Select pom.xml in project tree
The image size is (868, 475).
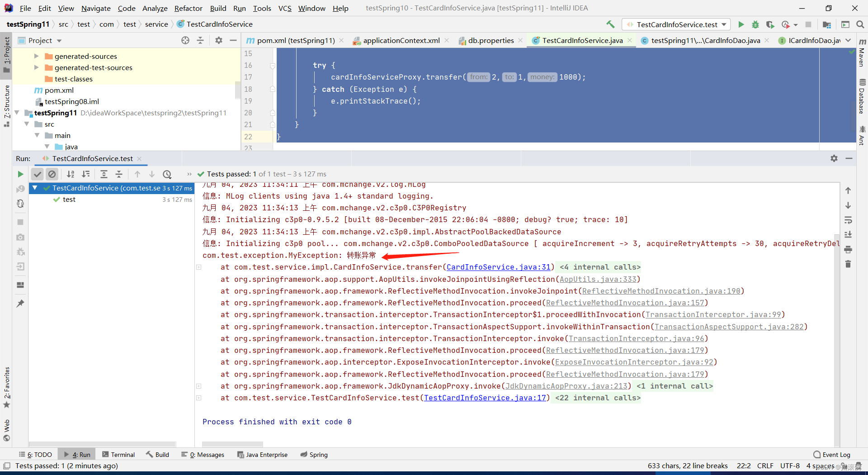[59, 90]
